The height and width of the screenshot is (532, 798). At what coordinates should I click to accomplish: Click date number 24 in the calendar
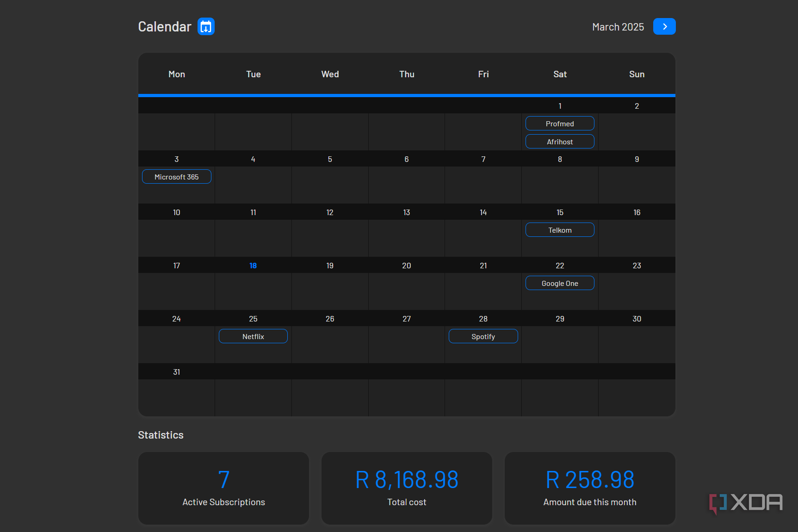point(177,319)
